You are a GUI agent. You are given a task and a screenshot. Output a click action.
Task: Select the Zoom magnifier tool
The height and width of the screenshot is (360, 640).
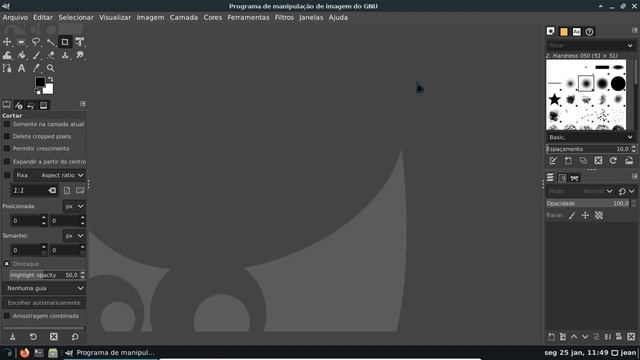tap(50, 68)
